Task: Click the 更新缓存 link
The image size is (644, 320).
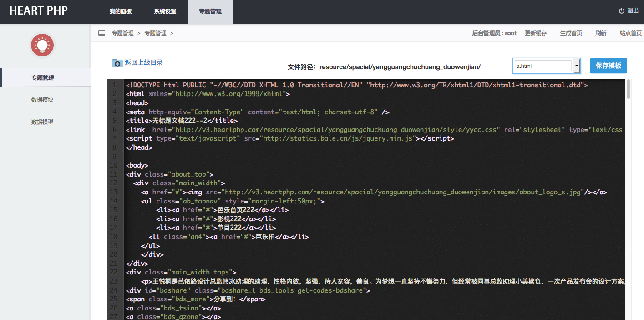Action: point(536,33)
